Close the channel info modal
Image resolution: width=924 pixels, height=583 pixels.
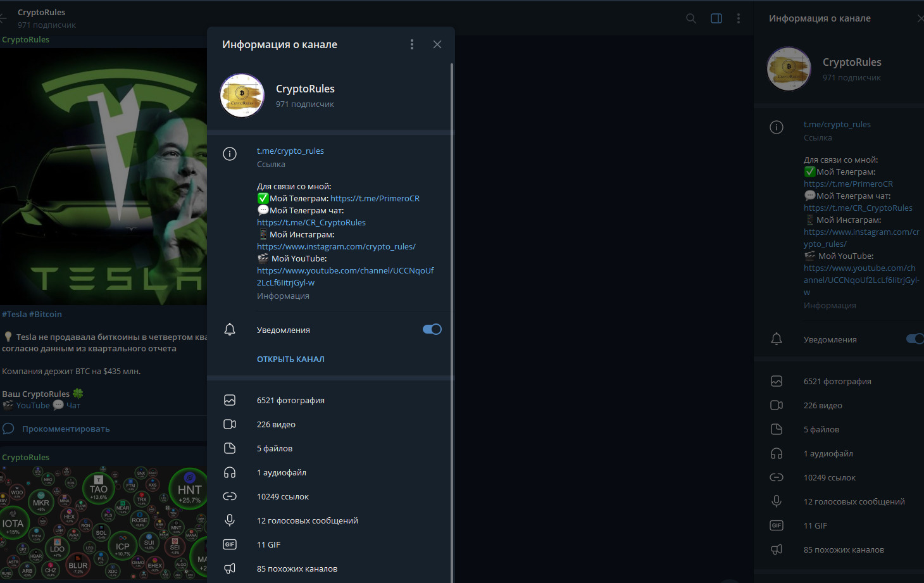pos(437,44)
